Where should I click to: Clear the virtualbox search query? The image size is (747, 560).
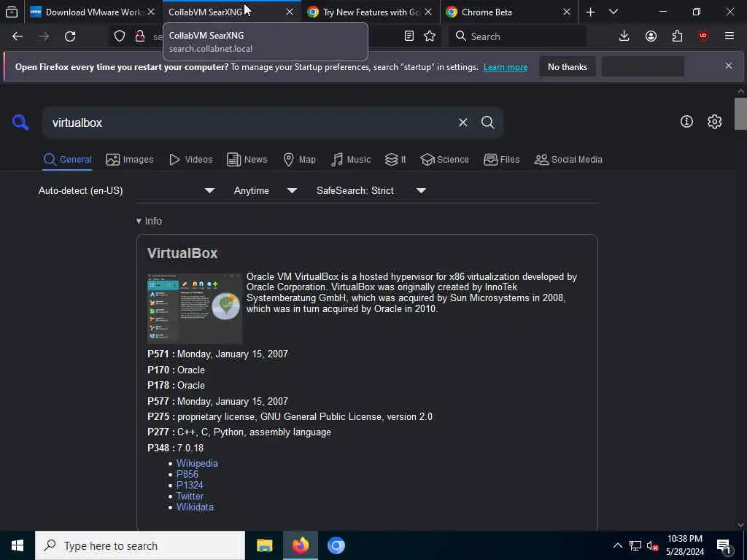pos(462,122)
